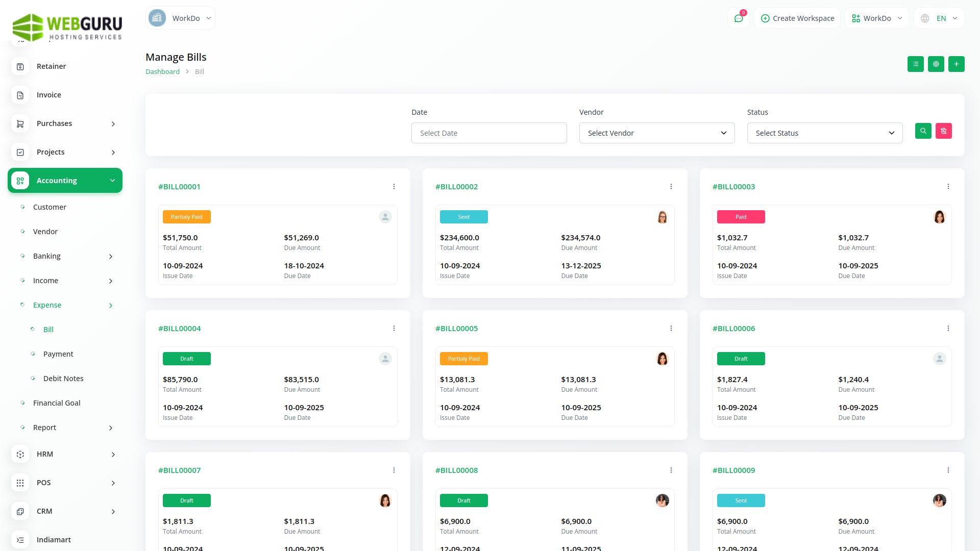Screen dimensions: 980x551
Task: Open the #BILL00005 link
Action: pos(456,329)
